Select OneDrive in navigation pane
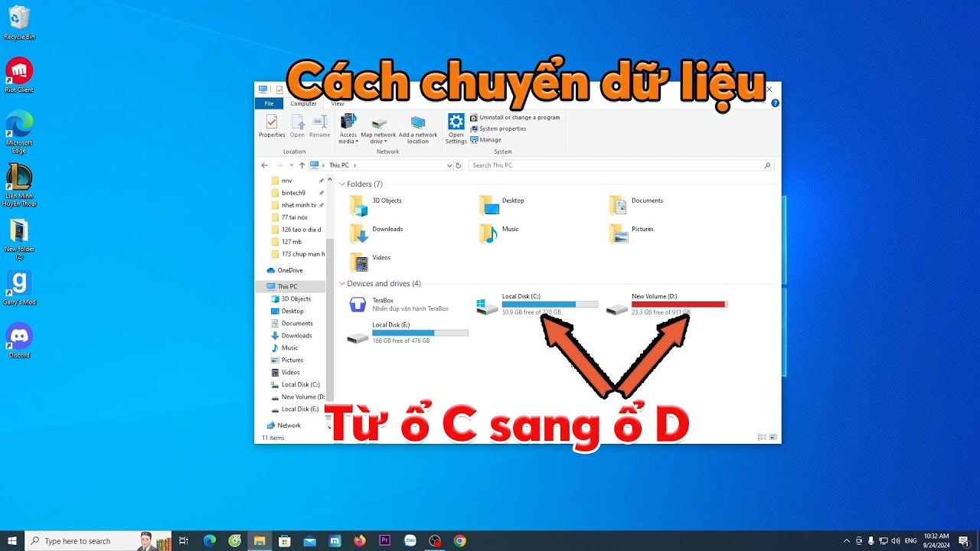The width and height of the screenshot is (980, 551). point(285,270)
